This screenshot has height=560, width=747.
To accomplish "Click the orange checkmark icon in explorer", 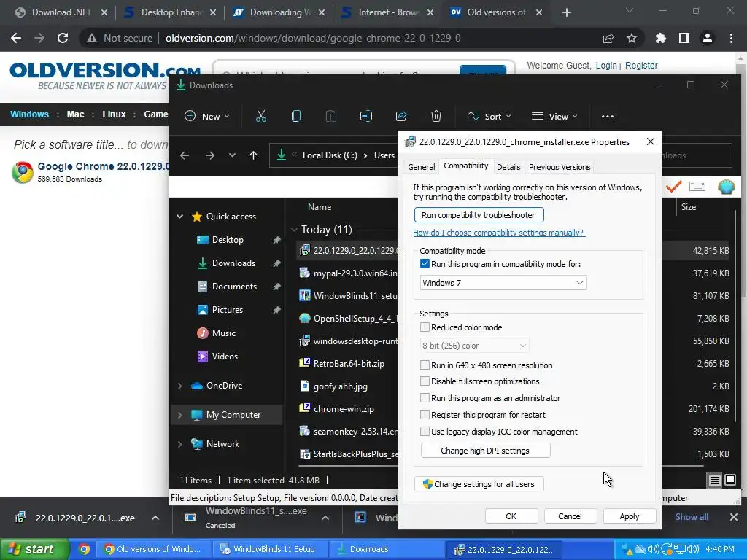I will click(673, 186).
